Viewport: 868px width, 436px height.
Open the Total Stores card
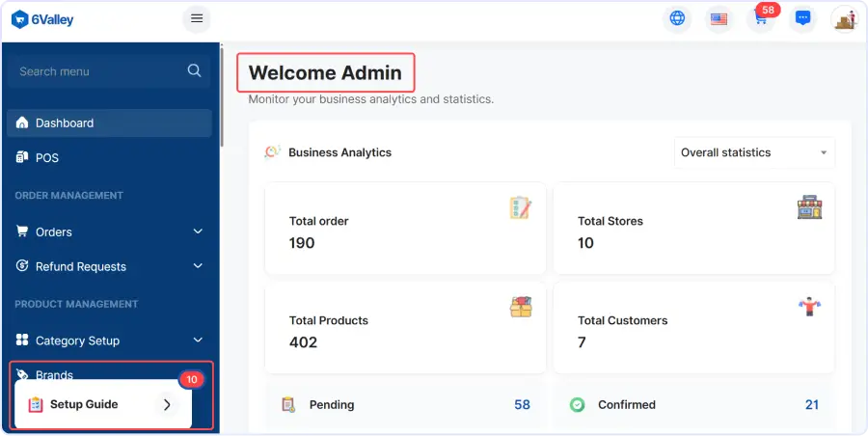point(694,229)
